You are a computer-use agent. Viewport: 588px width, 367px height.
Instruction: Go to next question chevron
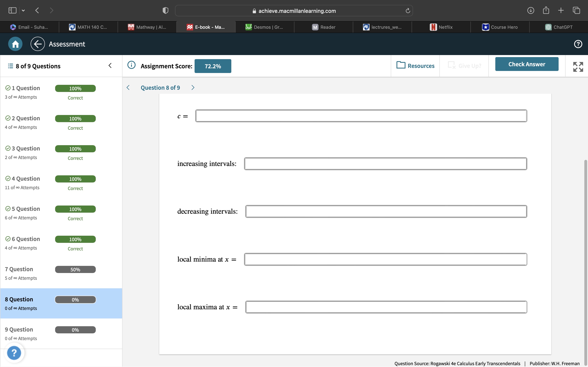click(193, 88)
